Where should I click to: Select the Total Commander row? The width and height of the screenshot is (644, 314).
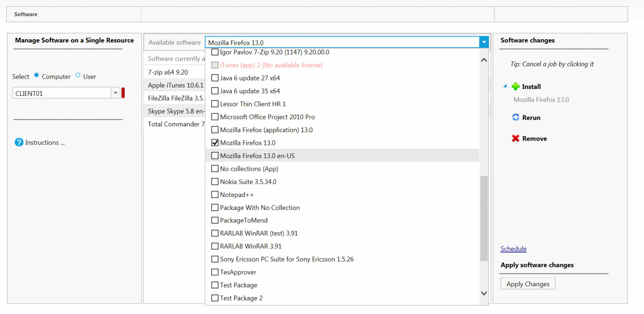tap(174, 124)
